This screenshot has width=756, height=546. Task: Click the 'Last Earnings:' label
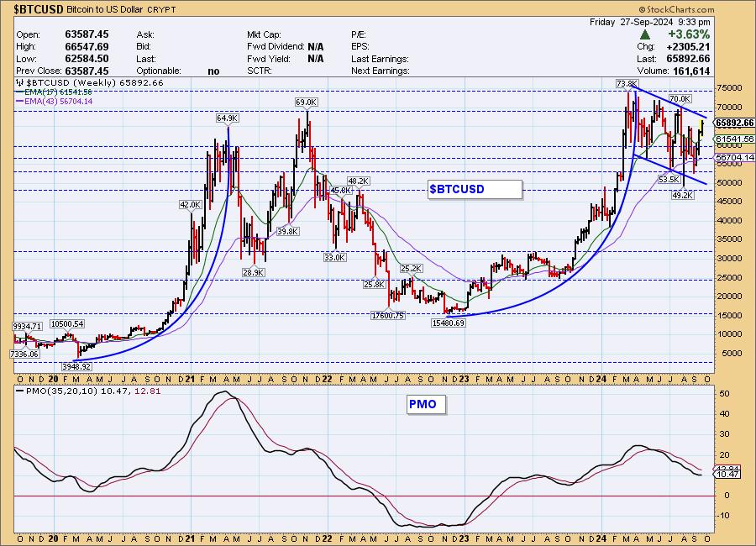pyautogui.click(x=380, y=59)
